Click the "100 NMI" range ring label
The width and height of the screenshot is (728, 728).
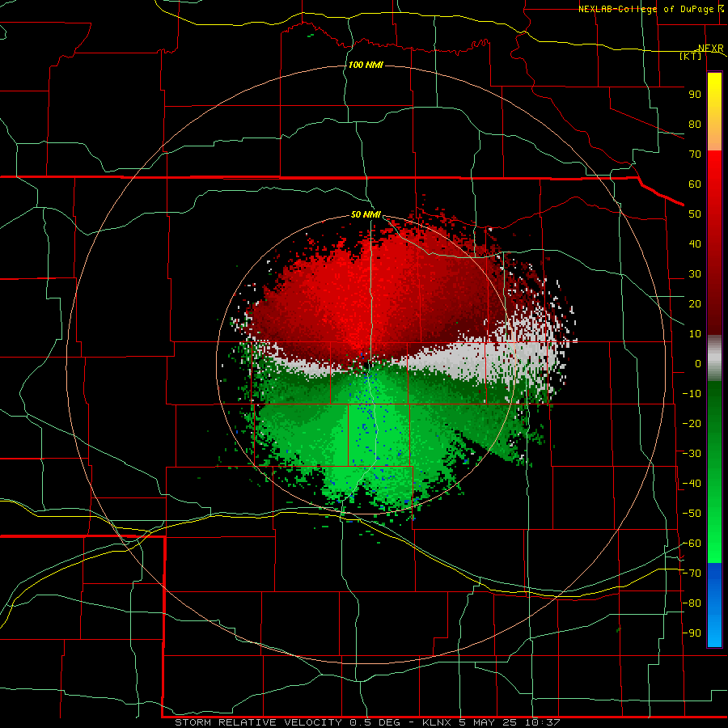click(x=366, y=65)
